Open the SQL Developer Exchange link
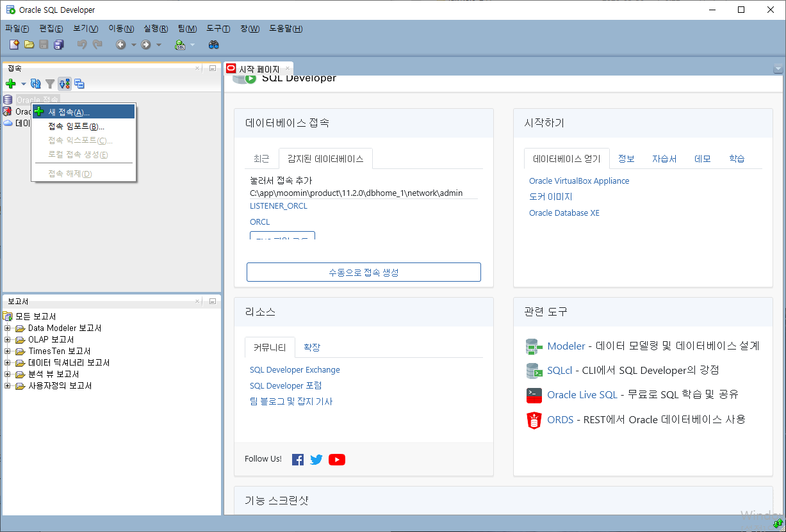This screenshot has width=786, height=532. click(295, 370)
